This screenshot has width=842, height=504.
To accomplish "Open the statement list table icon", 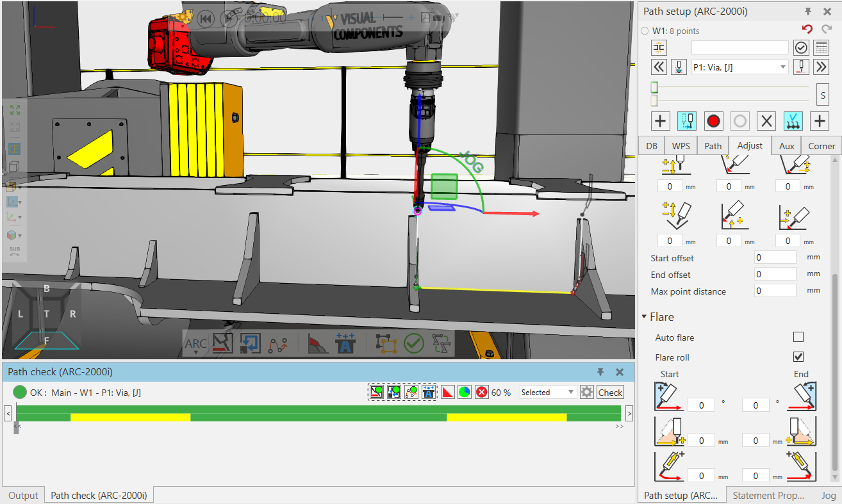I will coord(821,47).
